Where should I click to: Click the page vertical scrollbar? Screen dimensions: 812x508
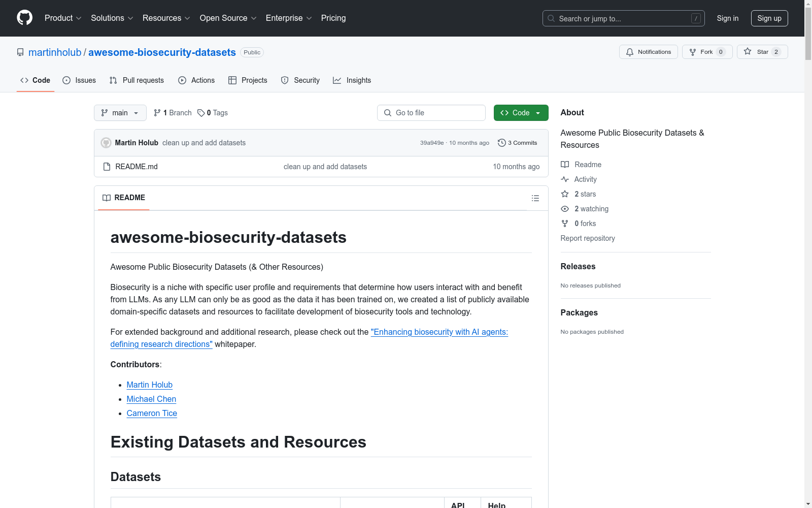[x=808, y=254]
